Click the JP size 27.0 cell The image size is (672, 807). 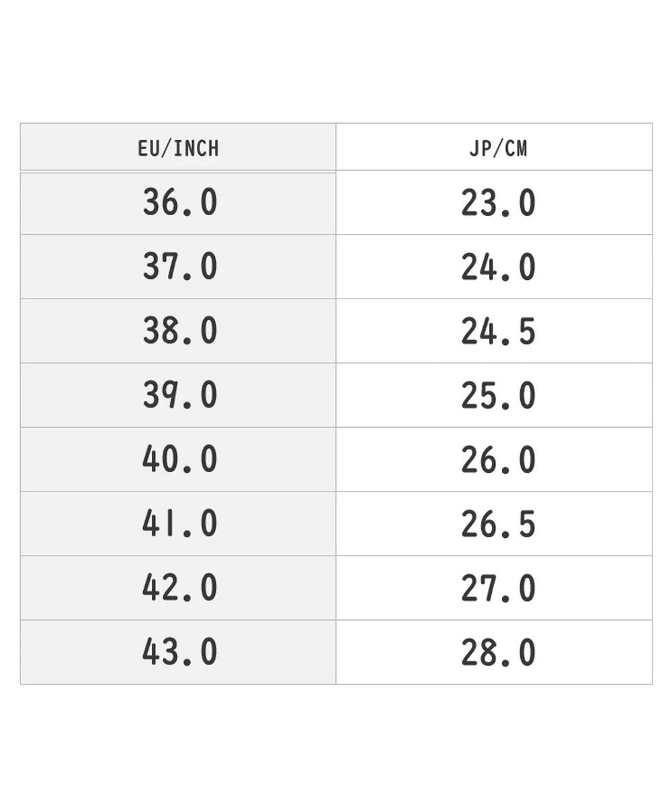[x=494, y=588]
